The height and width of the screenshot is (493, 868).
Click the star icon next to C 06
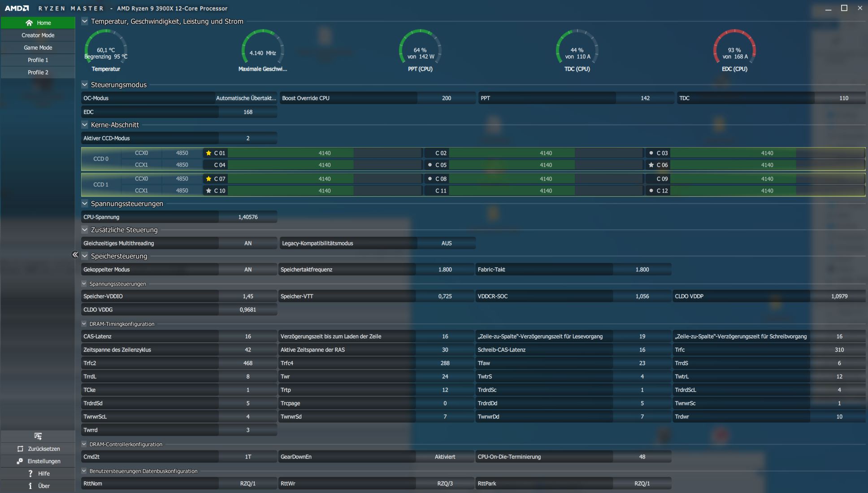coord(651,165)
